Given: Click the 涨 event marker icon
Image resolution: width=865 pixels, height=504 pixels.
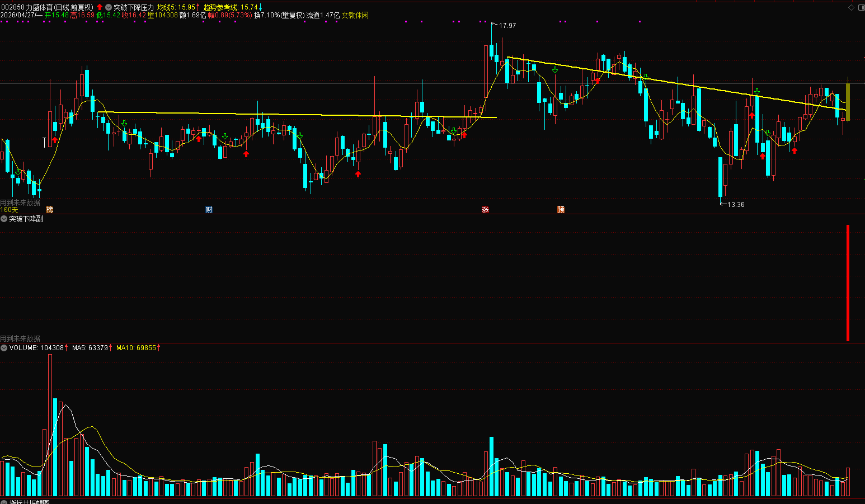Looking at the screenshot, I should [x=485, y=210].
